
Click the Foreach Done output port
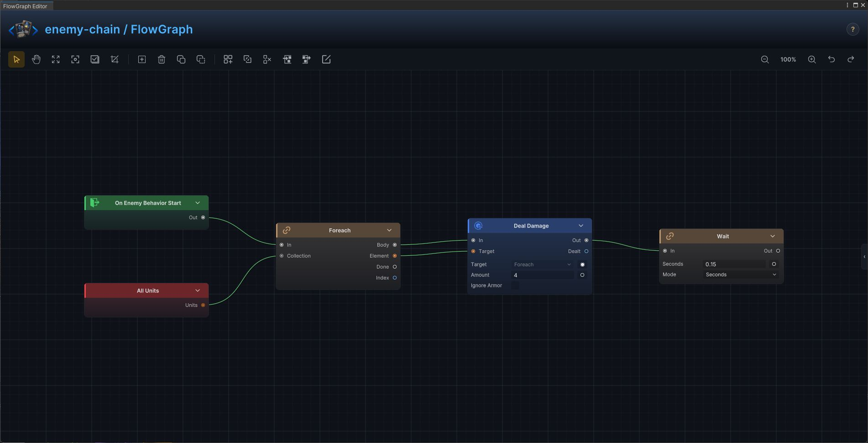(x=395, y=267)
